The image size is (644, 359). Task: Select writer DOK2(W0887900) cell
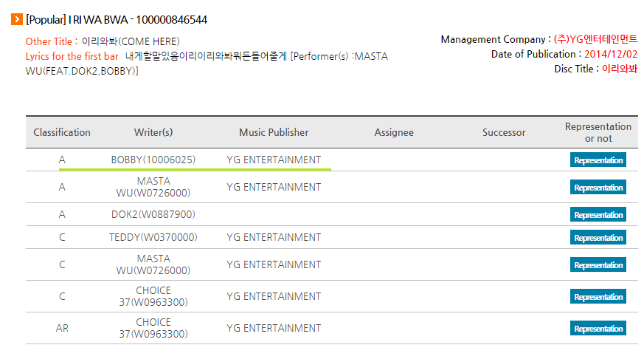coord(153,214)
